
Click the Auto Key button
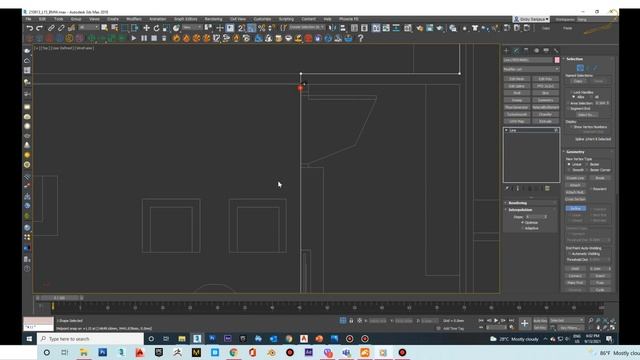coord(540,321)
